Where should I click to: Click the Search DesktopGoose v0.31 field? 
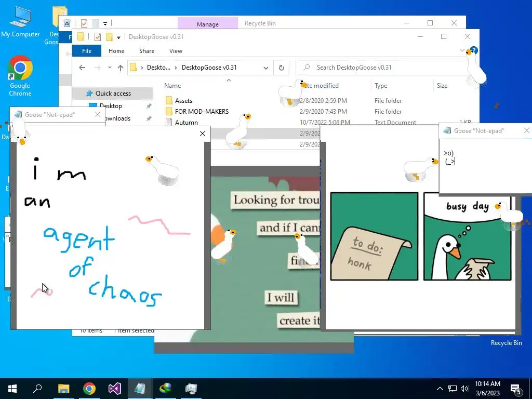click(383, 68)
